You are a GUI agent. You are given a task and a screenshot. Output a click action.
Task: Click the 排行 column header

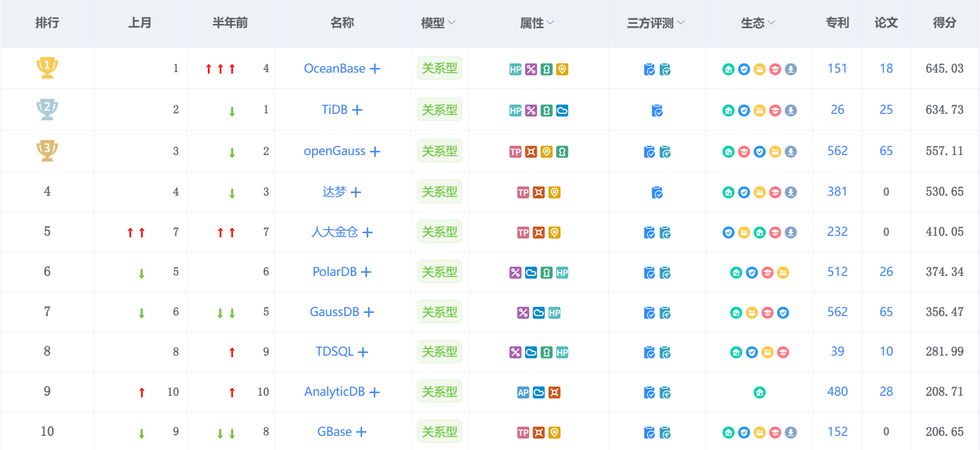click(x=47, y=23)
